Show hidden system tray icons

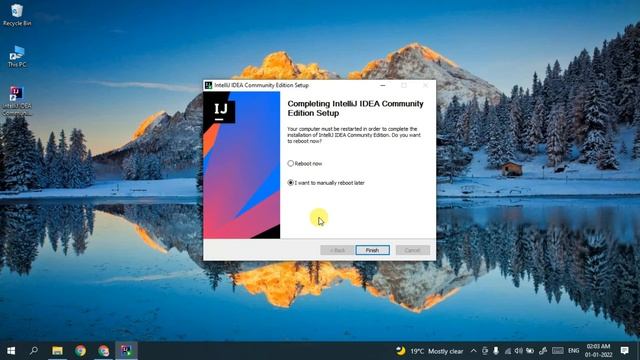473,351
